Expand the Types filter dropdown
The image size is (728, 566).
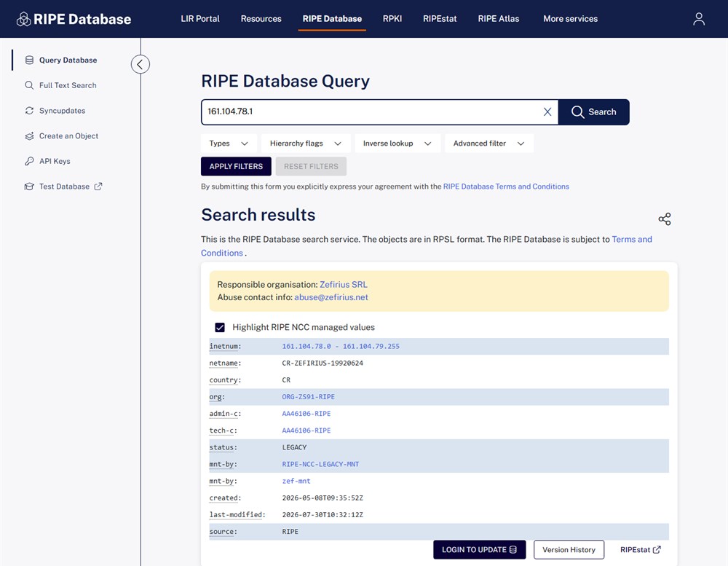click(229, 143)
